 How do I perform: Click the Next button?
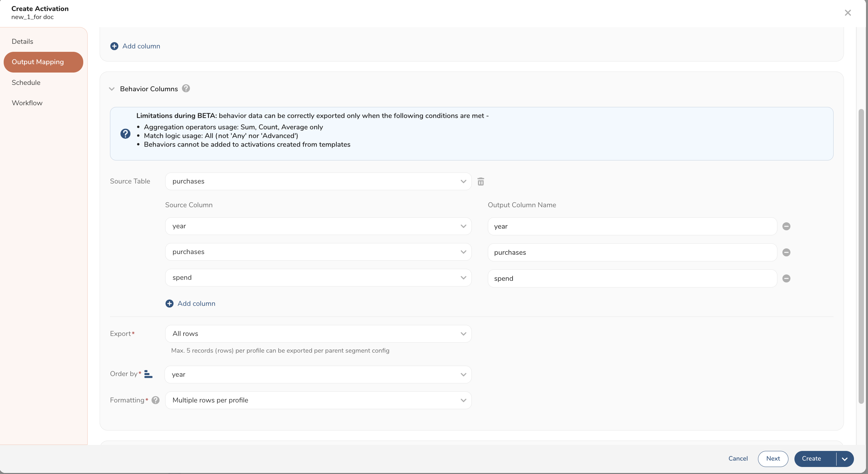[x=773, y=459]
